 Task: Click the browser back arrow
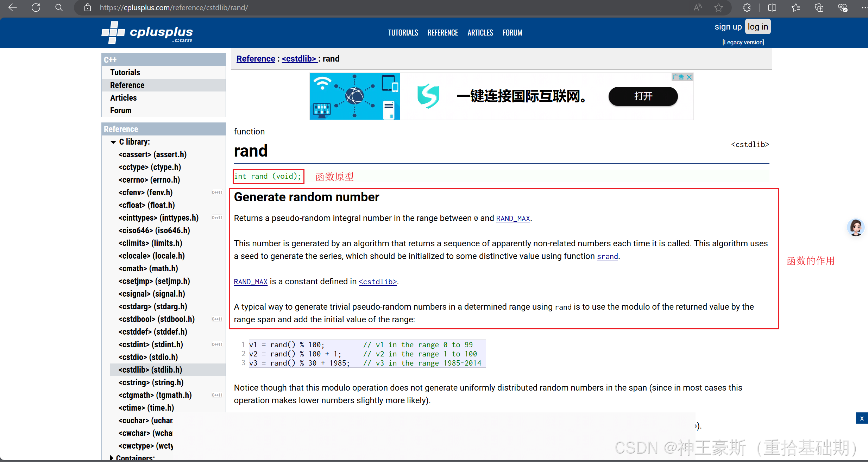pos(13,7)
